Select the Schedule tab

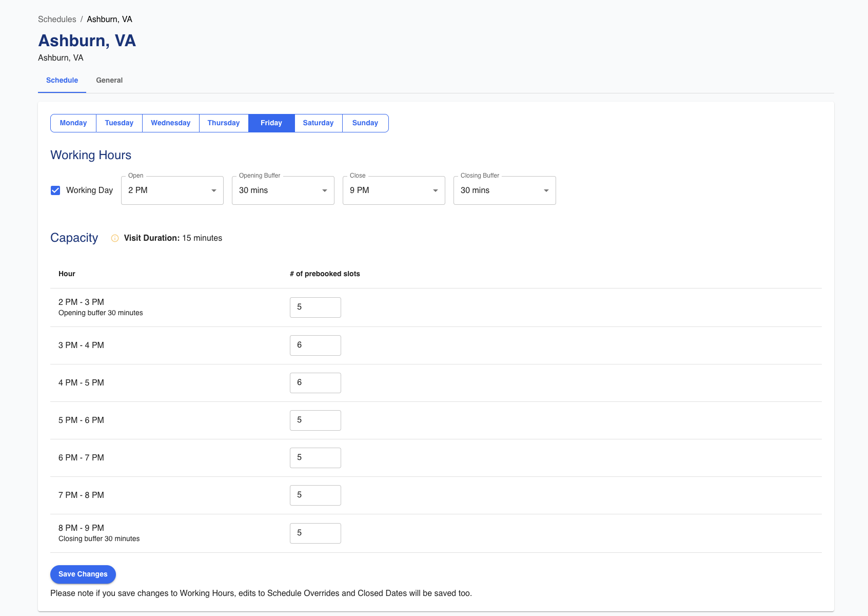[62, 80]
